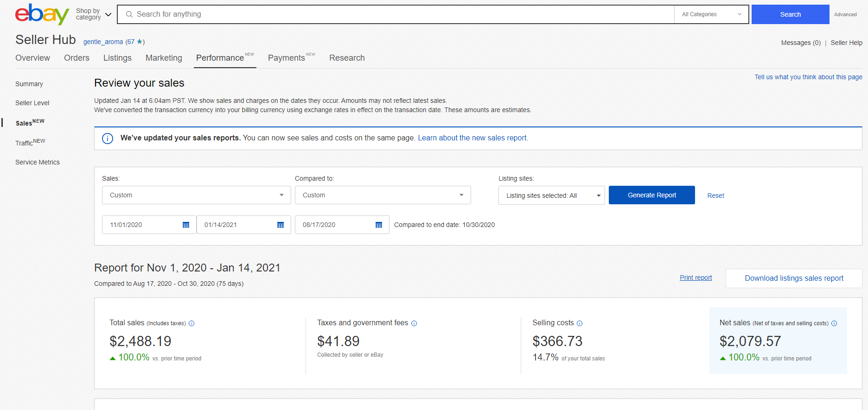Expand the Shop by category menu
The width and height of the screenshot is (868, 410).
point(94,14)
